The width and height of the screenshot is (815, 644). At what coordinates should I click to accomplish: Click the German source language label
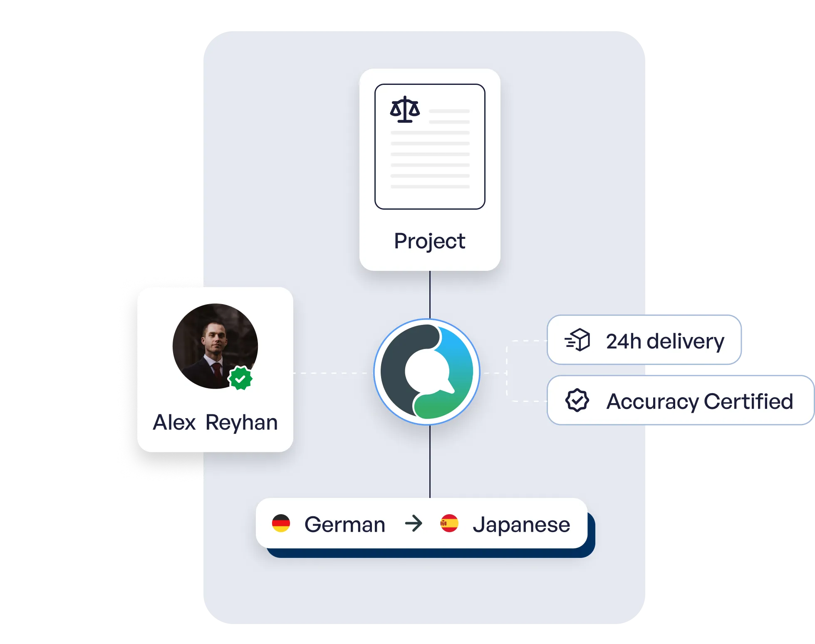pos(344,524)
